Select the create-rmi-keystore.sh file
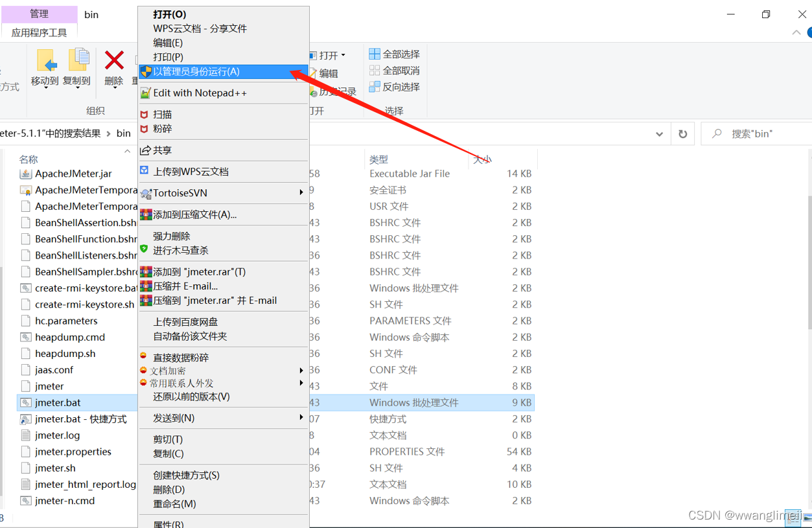The image size is (812, 528). (84, 304)
